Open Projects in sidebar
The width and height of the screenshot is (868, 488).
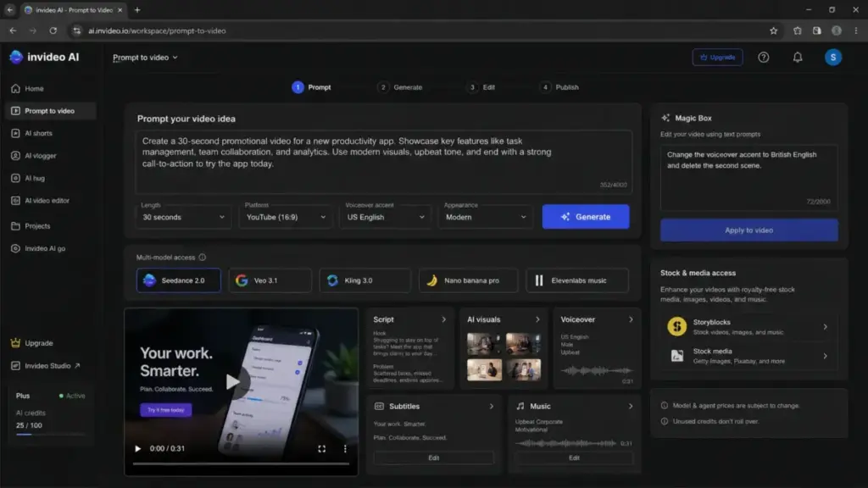click(x=48, y=226)
